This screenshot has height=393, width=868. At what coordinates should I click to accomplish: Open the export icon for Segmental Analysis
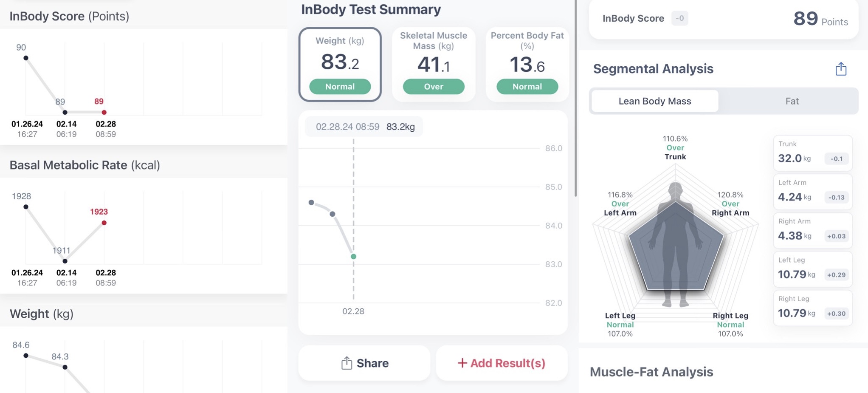(x=841, y=68)
